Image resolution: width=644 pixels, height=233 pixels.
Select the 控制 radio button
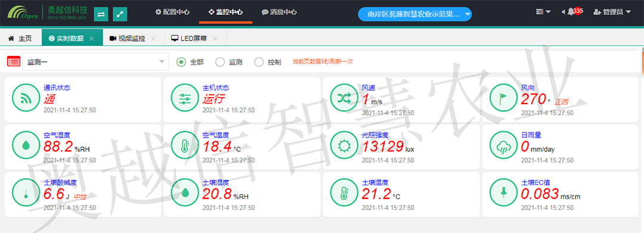tap(259, 62)
